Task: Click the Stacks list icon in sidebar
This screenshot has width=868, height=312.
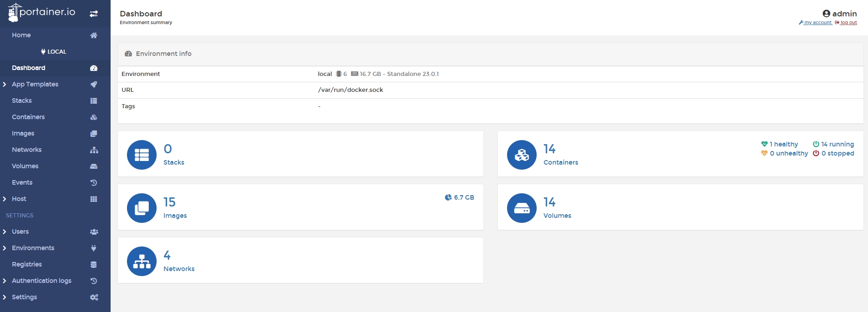Action: click(94, 101)
